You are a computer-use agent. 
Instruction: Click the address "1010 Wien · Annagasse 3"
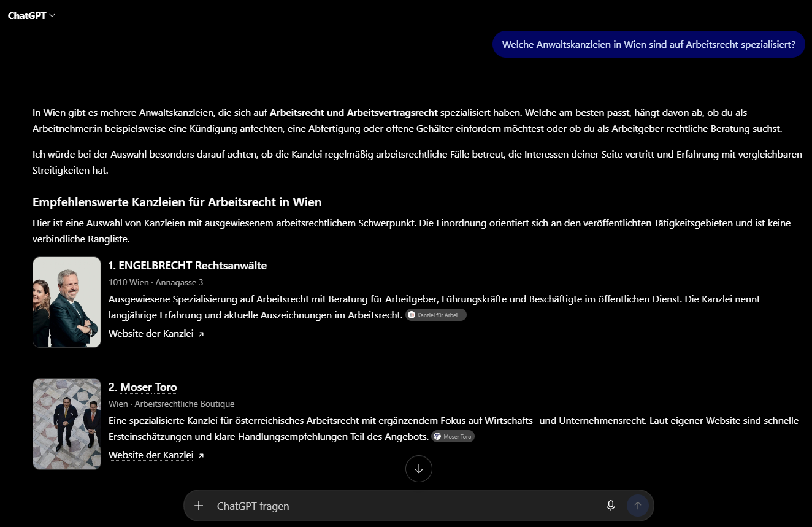(156, 283)
